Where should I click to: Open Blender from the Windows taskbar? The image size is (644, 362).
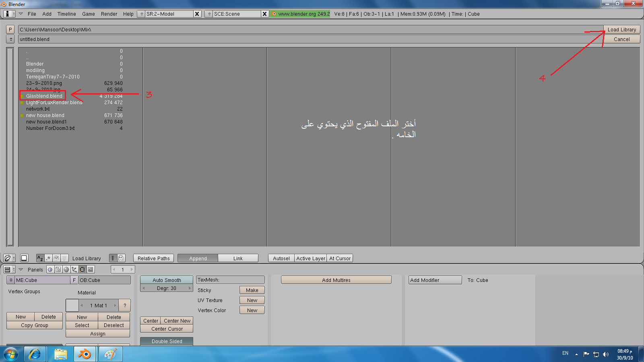pos(85,354)
